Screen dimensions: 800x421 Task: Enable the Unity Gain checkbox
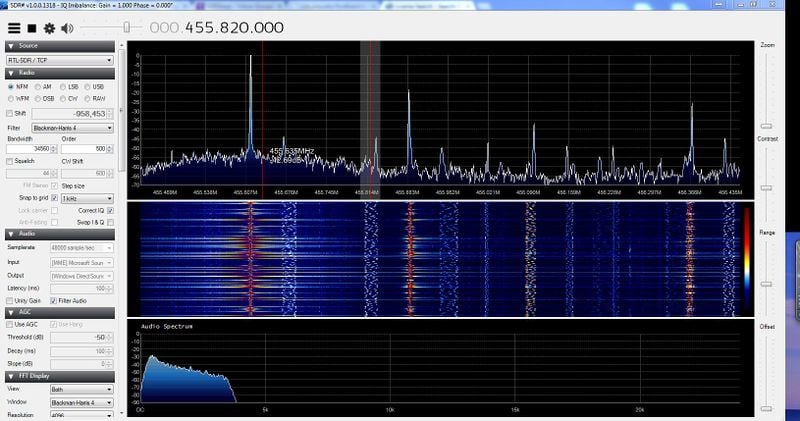(x=10, y=301)
